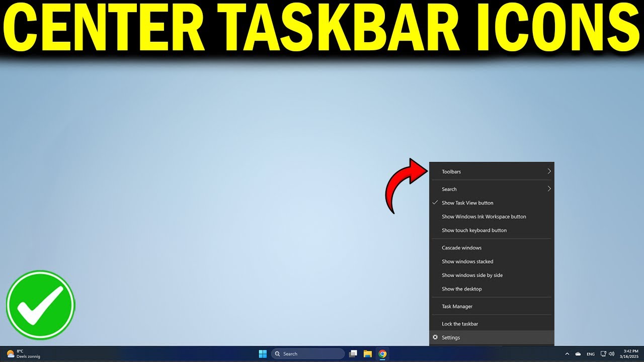Viewport: 644px width, 362px height.
Task: Open Task View from the taskbar
Action: click(354, 354)
